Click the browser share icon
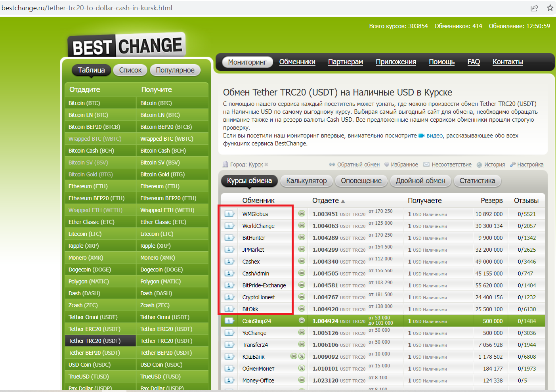556x392 pixels. click(x=534, y=8)
